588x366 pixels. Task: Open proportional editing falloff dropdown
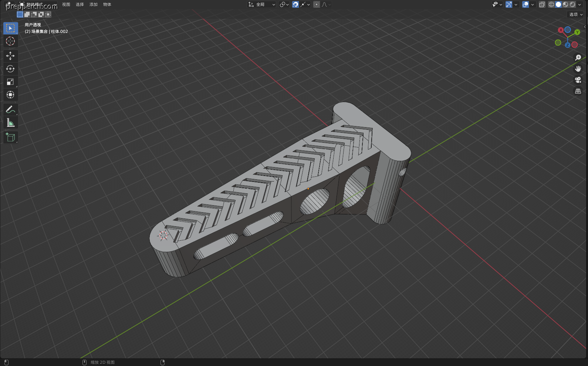coord(327,4)
